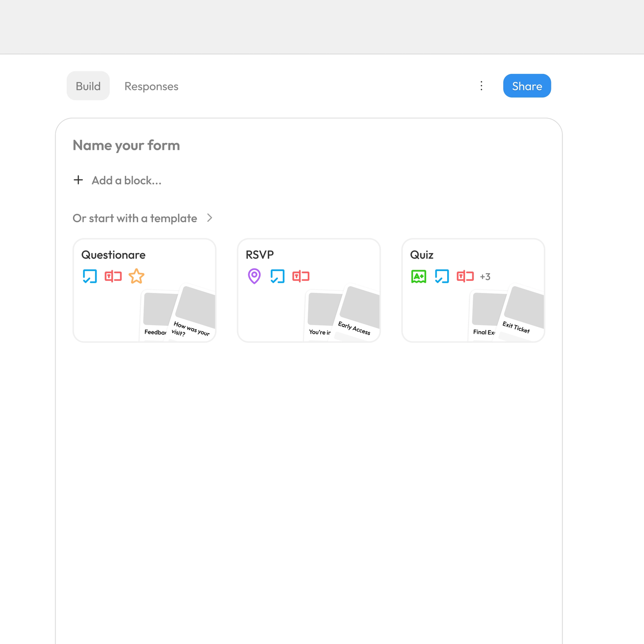Open the three-dot more options menu
Screen dimensions: 644x644
(481, 86)
